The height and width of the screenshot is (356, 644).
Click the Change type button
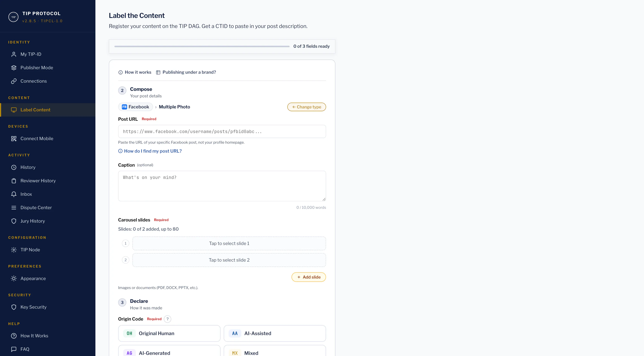[x=307, y=107]
